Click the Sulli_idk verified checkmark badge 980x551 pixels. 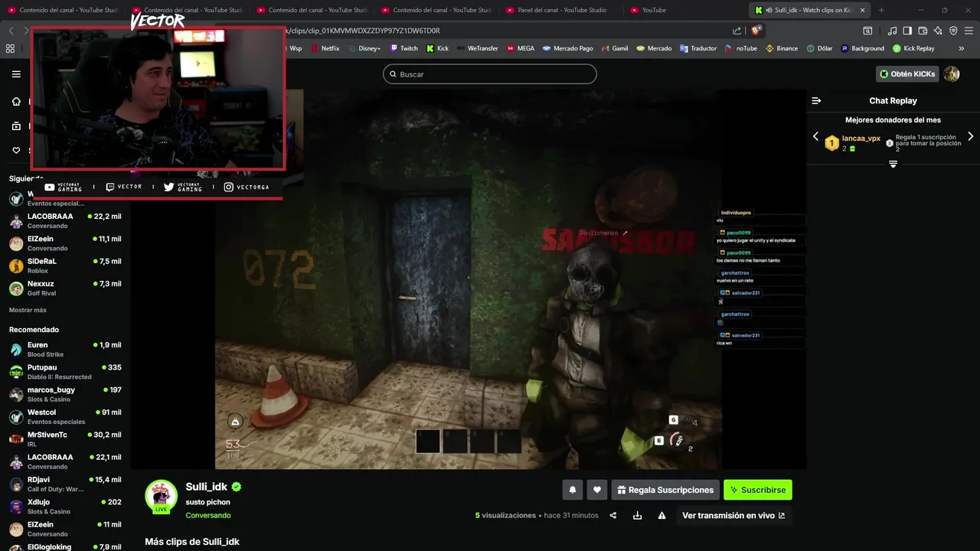pos(237,487)
